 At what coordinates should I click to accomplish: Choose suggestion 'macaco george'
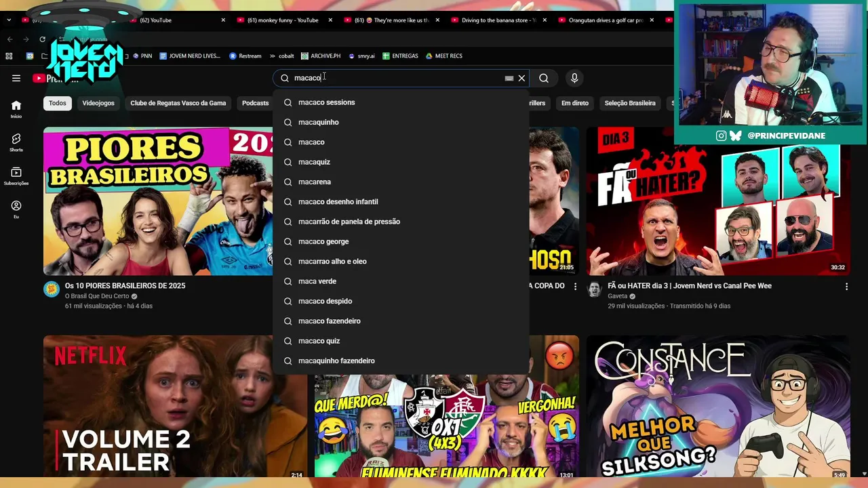pos(401,241)
